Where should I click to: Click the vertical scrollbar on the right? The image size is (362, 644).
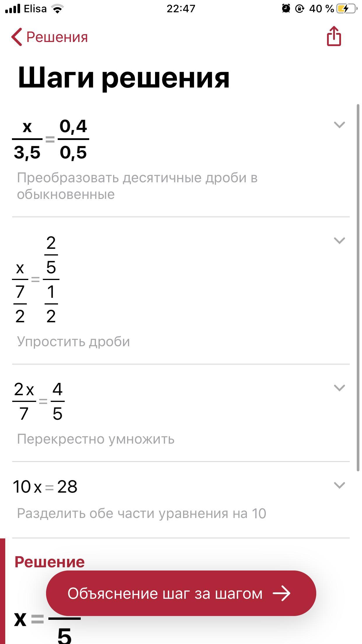[x=358, y=287]
